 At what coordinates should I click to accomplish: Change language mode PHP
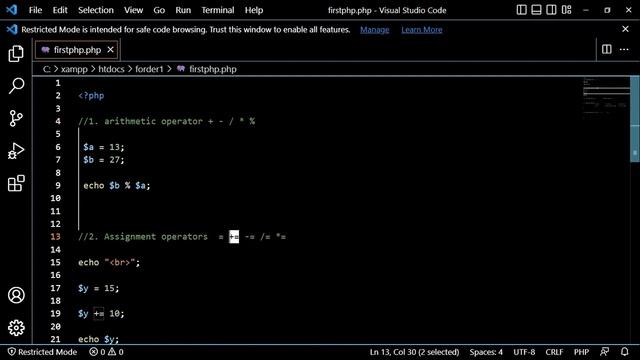581,351
